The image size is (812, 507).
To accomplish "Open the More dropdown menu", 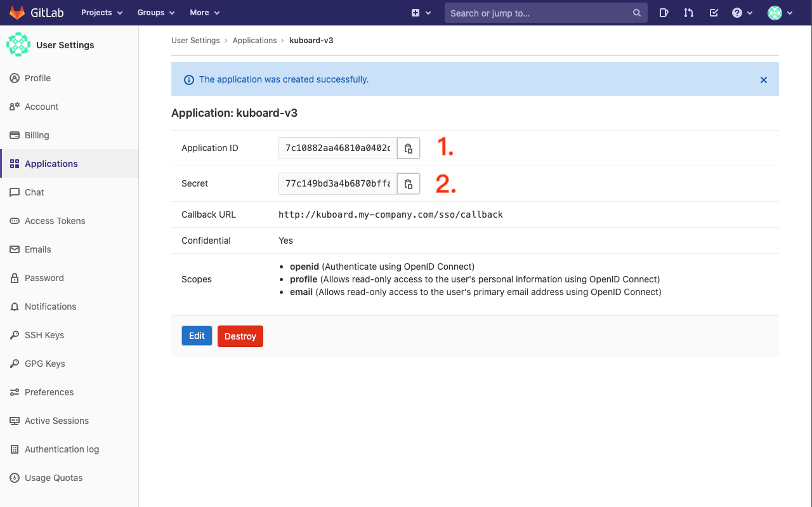I will pos(204,13).
